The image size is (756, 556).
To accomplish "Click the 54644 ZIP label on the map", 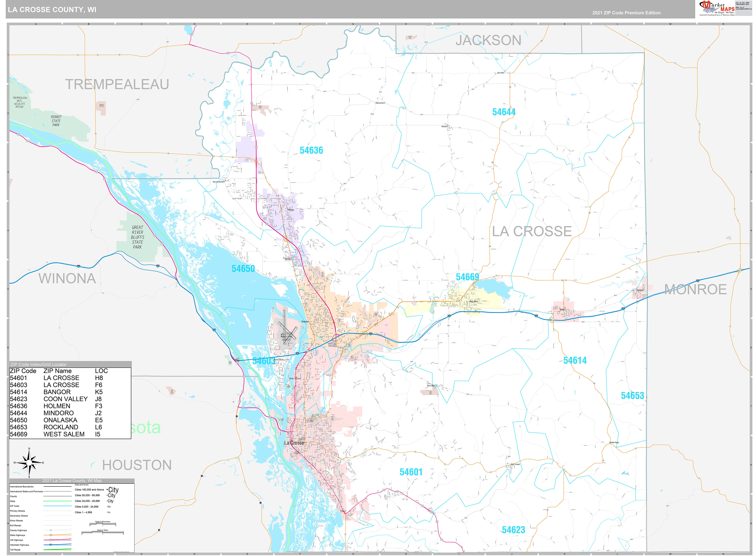I will click(x=504, y=112).
